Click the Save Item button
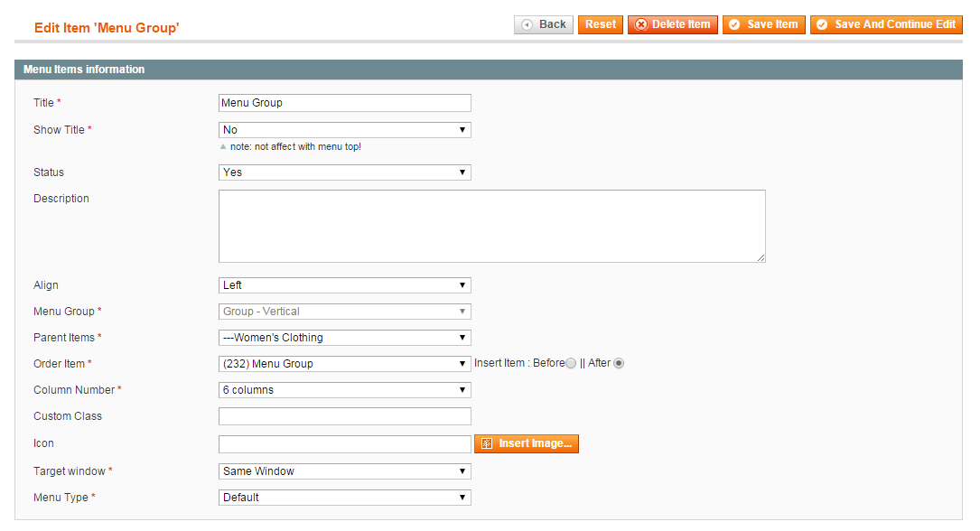This screenshot has height=531, width=980. click(x=764, y=24)
